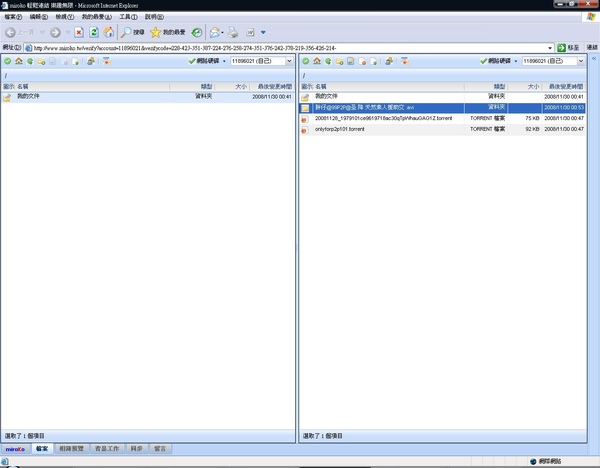Select the folder row in the left pane
The height and width of the screenshot is (468, 600).
pyautogui.click(x=148, y=97)
